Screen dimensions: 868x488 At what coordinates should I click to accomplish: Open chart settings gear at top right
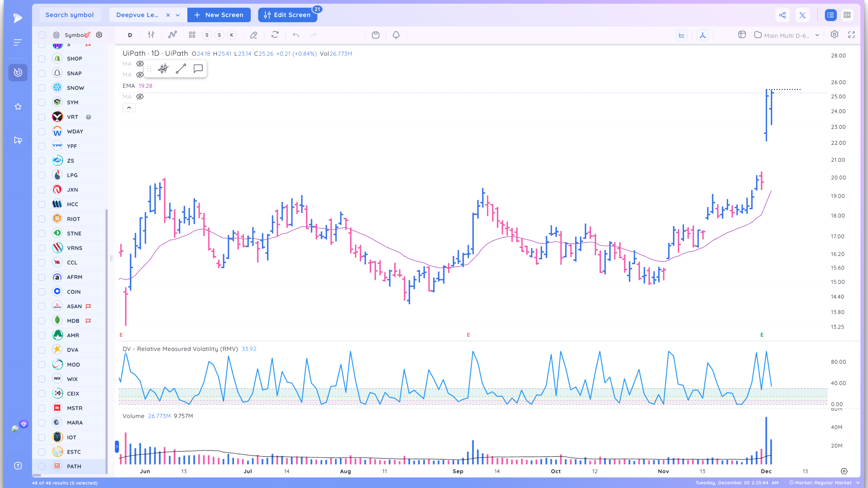click(x=834, y=34)
